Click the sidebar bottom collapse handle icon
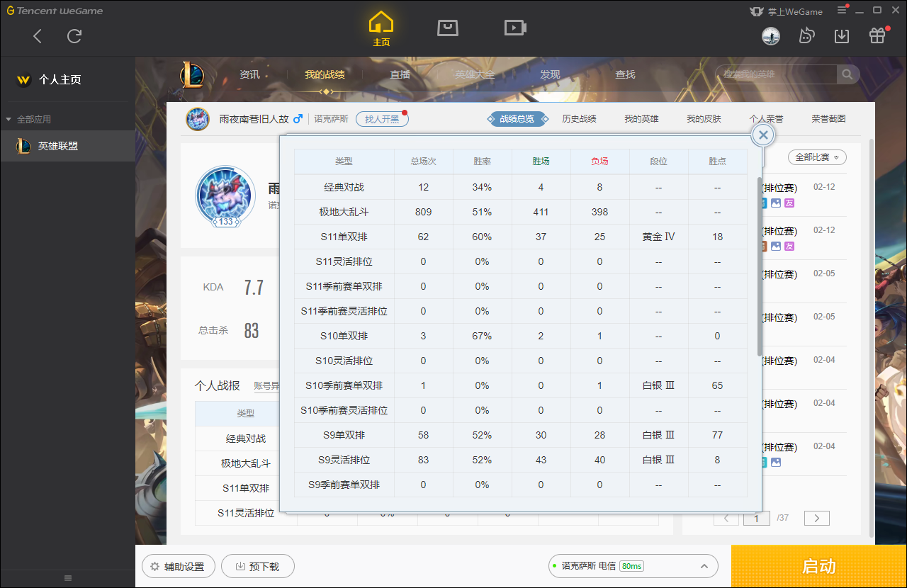Screen dimensions: 907x588 click(x=68, y=578)
